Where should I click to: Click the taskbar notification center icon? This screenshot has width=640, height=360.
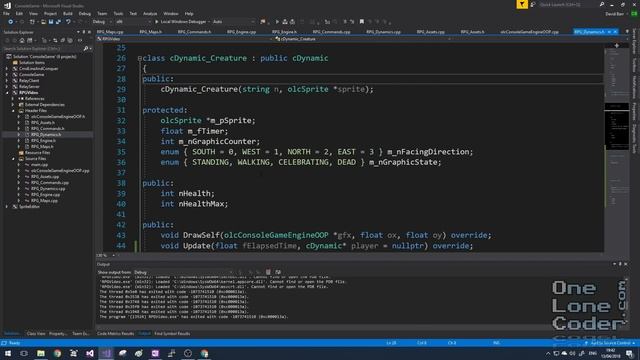[x=630, y=353]
